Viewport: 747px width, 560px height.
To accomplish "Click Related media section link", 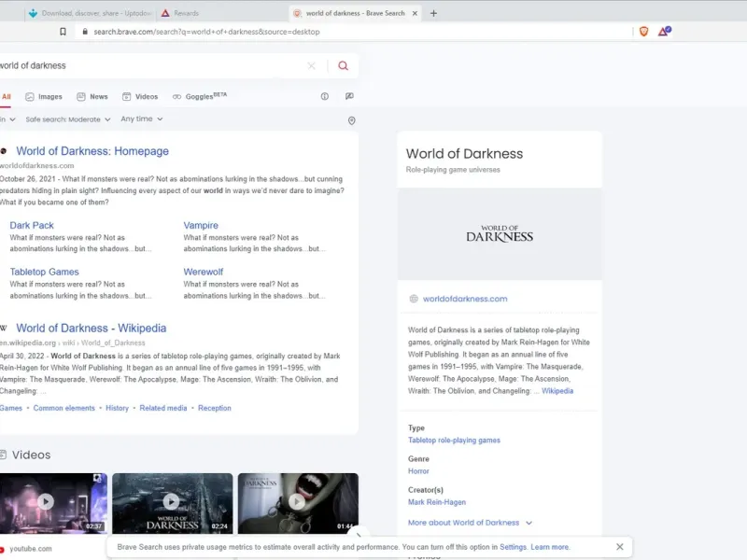I will 162,408.
